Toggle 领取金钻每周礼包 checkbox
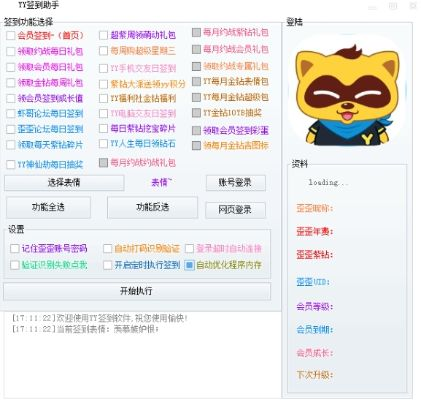Viewport: 421px width, 400px height. tap(11, 83)
